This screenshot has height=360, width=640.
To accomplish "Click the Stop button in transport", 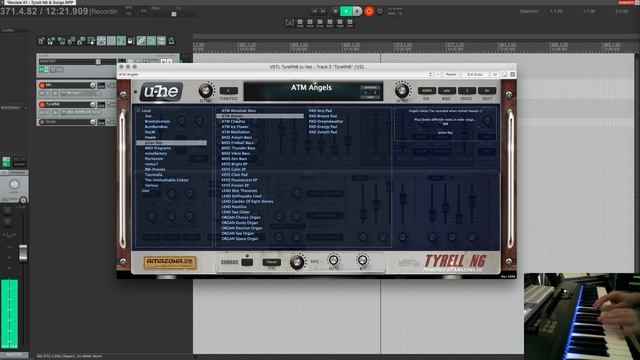I will (335, 11).
